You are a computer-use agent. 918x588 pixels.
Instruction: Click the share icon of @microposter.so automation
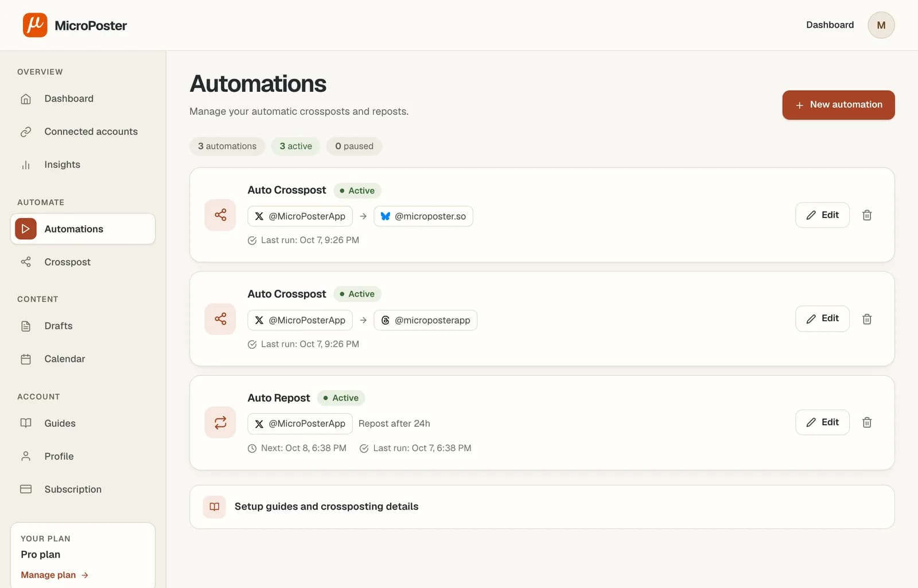point(220,215)
